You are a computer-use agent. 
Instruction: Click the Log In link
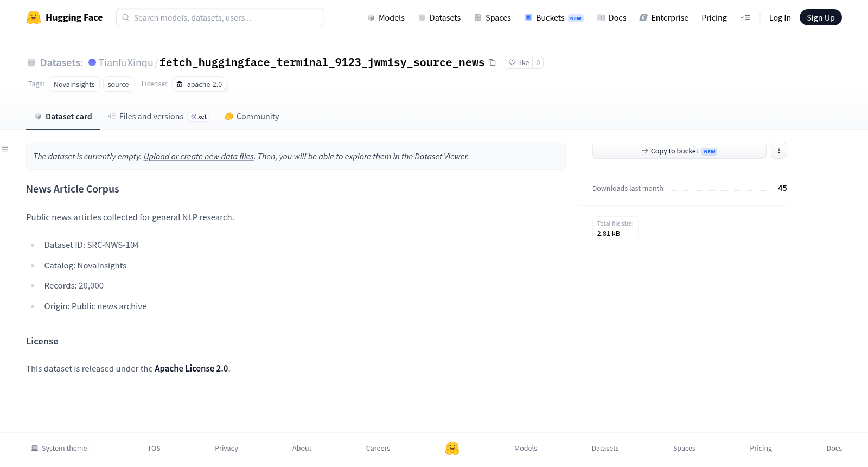780,17
